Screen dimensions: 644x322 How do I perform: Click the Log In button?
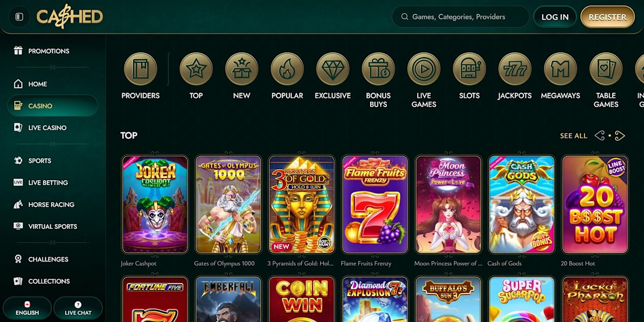click(555, 17)
